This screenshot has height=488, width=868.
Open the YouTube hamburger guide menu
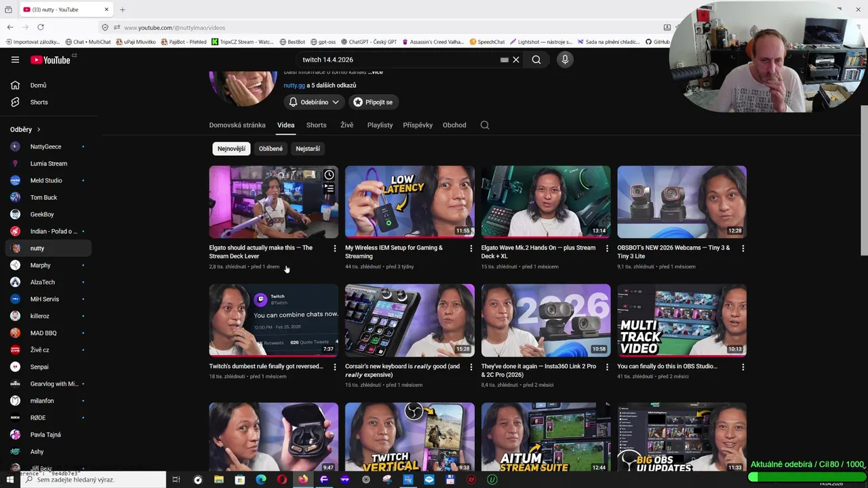(x=15, y=60)
